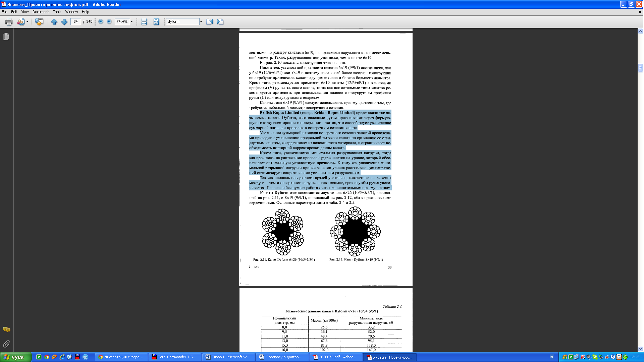Click Find Next icon
Viewport: 644px width, 362px height.
220,22
